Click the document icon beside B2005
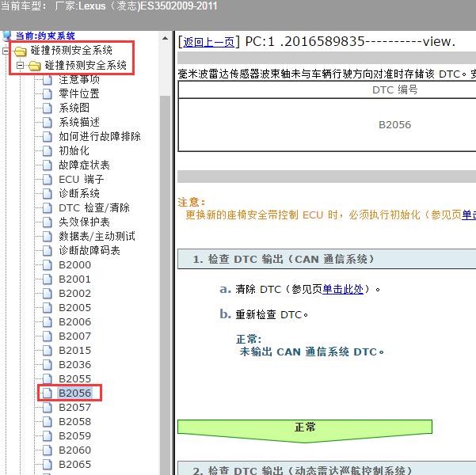Viewport: 476px width, 475px height. coord(47,307)
